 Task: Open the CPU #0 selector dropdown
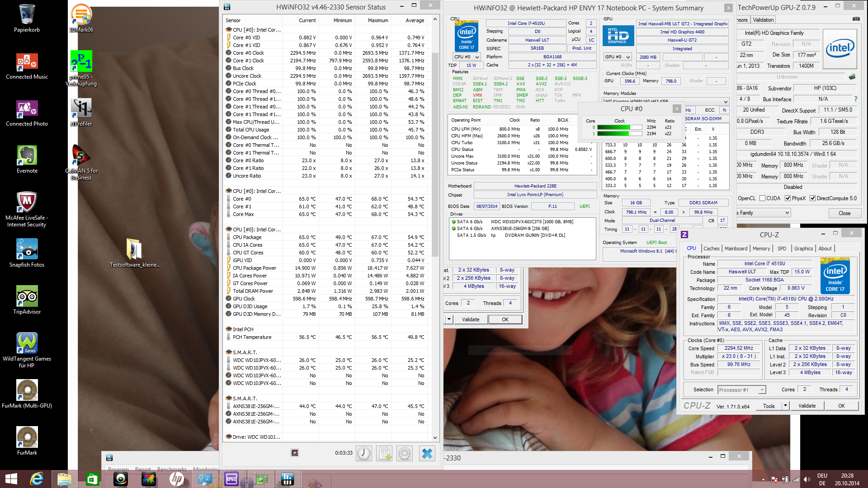tap(467, 57)
